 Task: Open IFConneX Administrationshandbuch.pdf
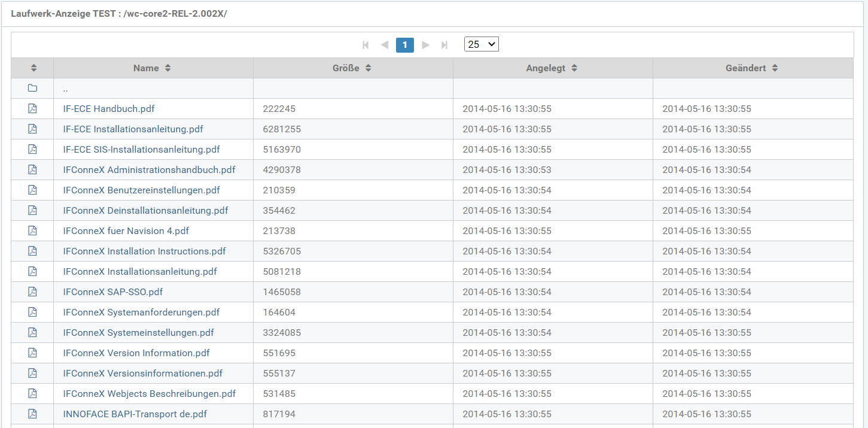click(x=149, y=170)
